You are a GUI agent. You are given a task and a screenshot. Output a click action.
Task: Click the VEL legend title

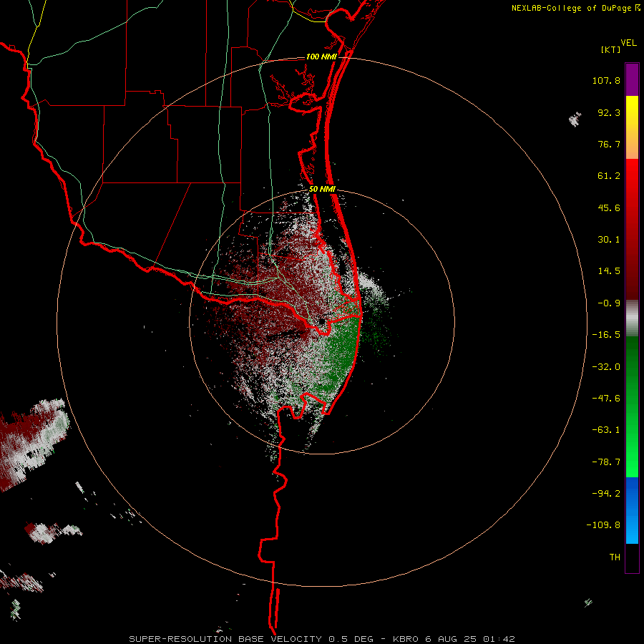point(628,43)
